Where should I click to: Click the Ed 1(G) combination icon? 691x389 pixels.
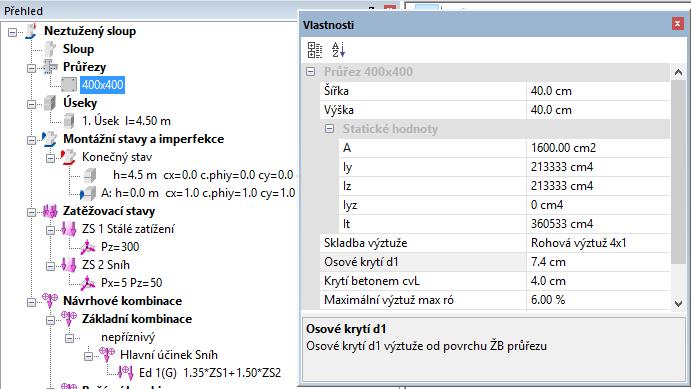tap(126, 373)
